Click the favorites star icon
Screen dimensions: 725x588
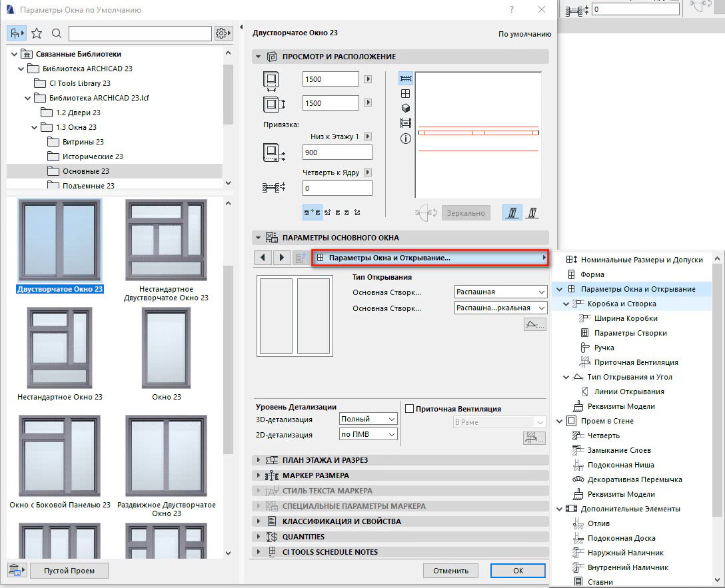(x=37, y=33)
